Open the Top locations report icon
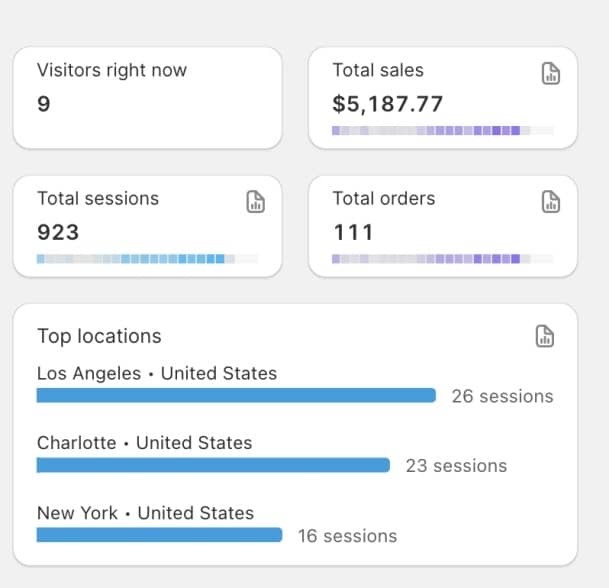Viewport: 609px width, 588px height. point(545,336)
